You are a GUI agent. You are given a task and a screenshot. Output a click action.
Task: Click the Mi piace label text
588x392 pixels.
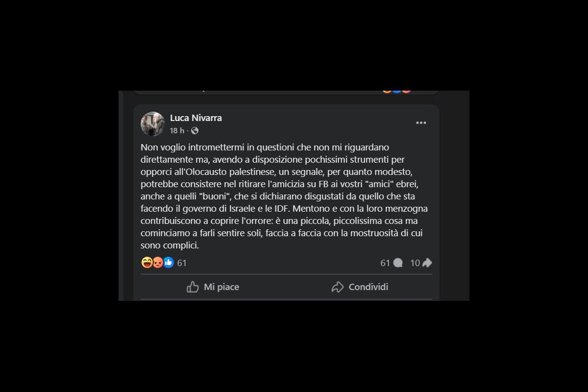pyautogui.click(x=221, y=287)
